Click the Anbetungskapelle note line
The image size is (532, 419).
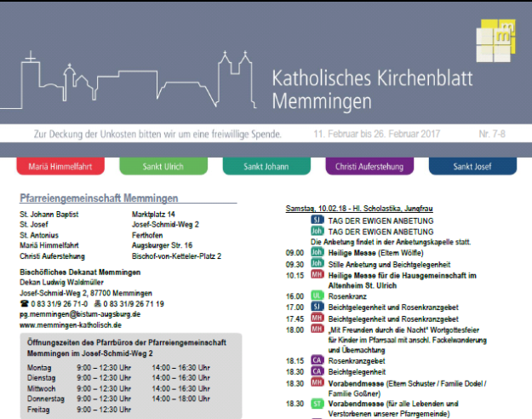(x=391, y=242)
